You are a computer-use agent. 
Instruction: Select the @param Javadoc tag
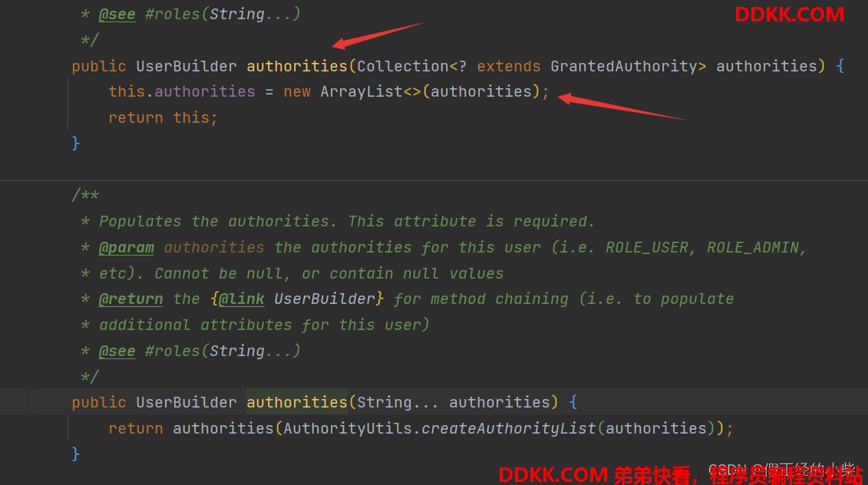127,247
